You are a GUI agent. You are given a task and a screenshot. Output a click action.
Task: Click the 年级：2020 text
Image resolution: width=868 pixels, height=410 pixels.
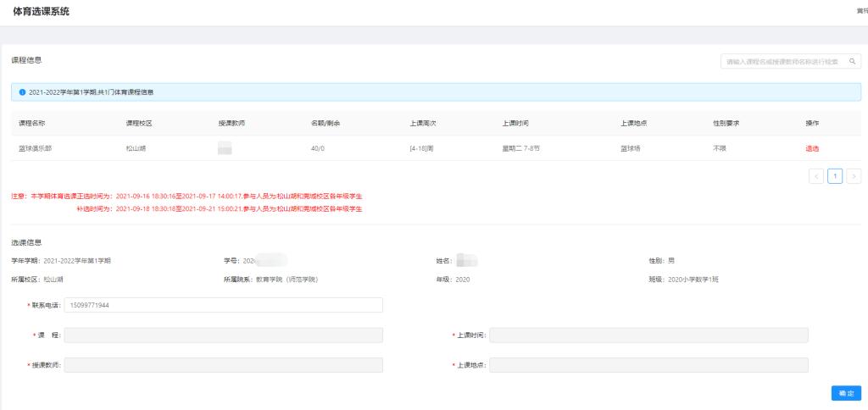coord(453,280)
